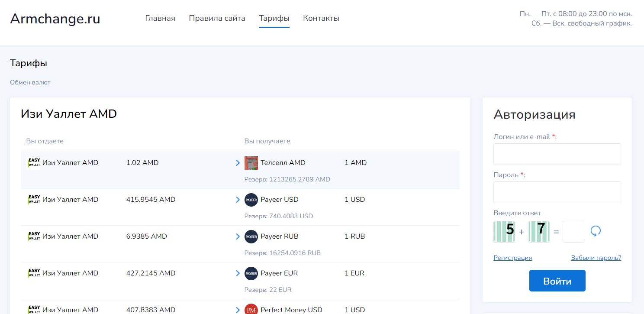This screenshot has width=644, height=314.
Task: Click reserve text 16254.0916 RUB
Action: (x=283, y=253)
